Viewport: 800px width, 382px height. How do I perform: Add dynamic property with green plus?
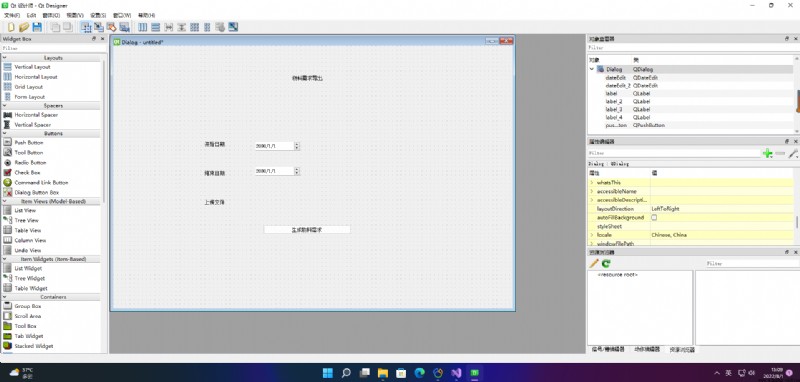[767, 153]
